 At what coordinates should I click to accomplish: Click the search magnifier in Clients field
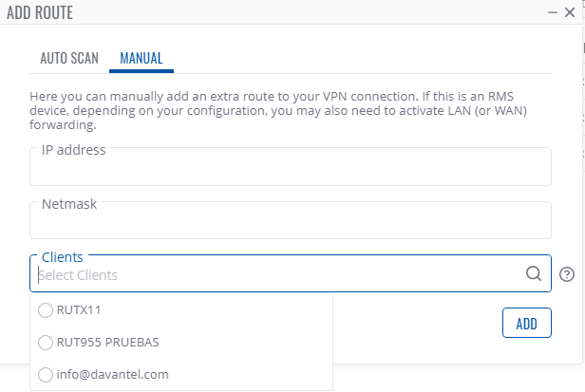point(534,274)
